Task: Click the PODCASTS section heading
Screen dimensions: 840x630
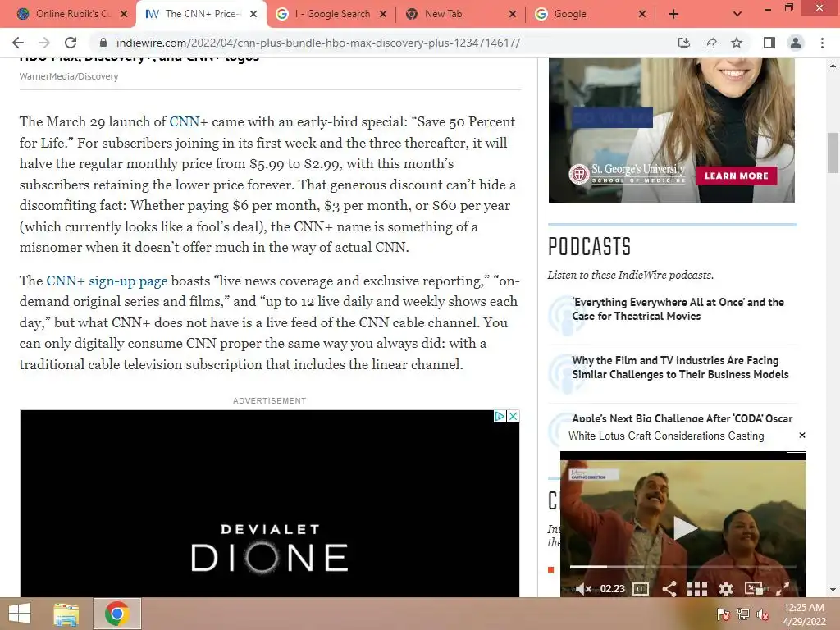Action: click(589, 246)
